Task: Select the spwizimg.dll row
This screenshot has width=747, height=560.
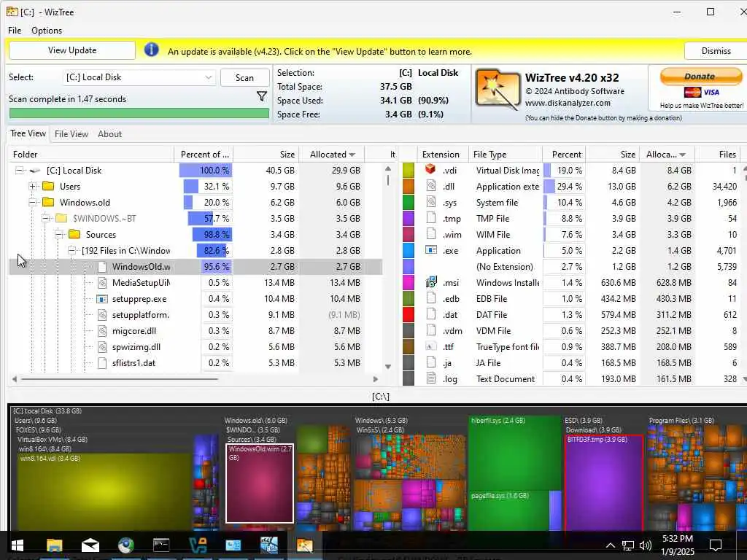Action: click(196, 346)
